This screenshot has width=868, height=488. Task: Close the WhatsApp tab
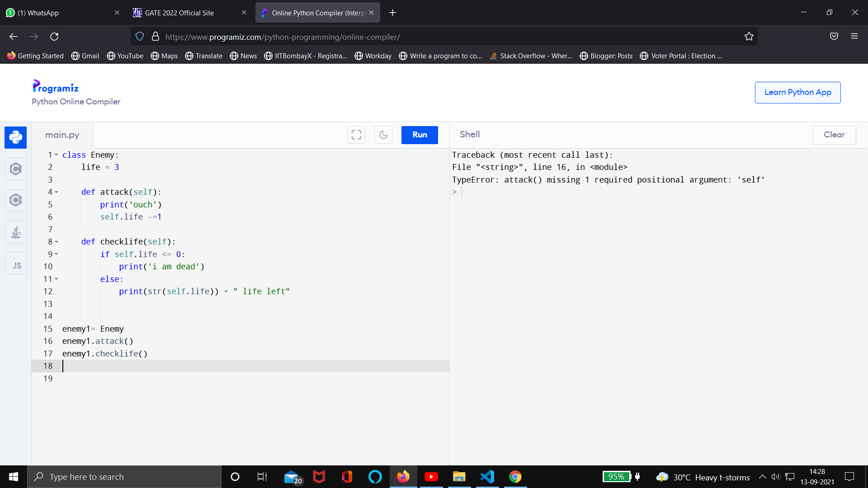point(117,13)
